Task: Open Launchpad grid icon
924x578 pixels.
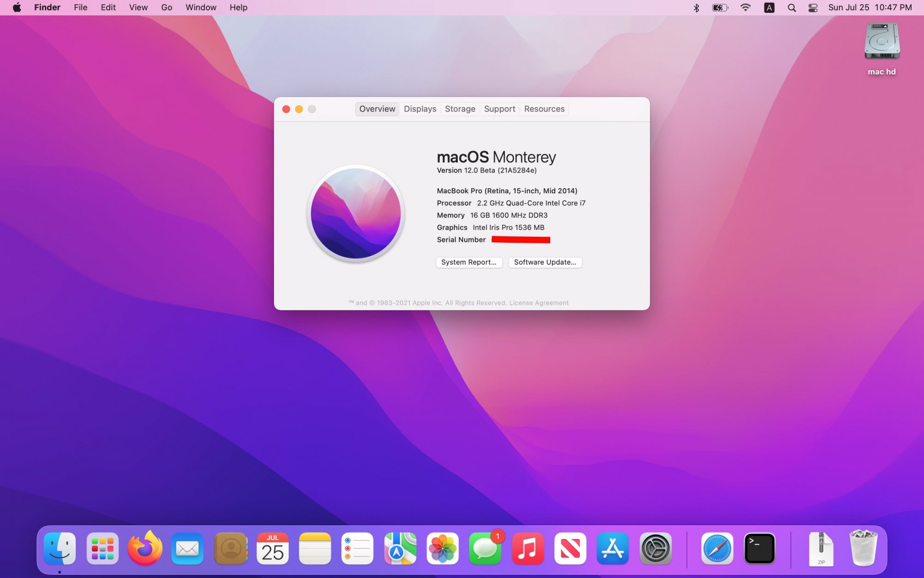Action: (x=103, y=548)
